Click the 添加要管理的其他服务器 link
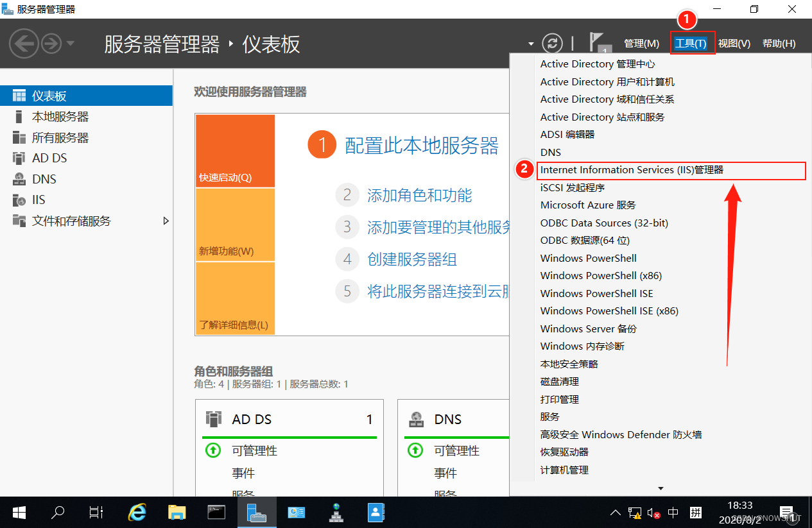812x528 pixels. point(438,226)
